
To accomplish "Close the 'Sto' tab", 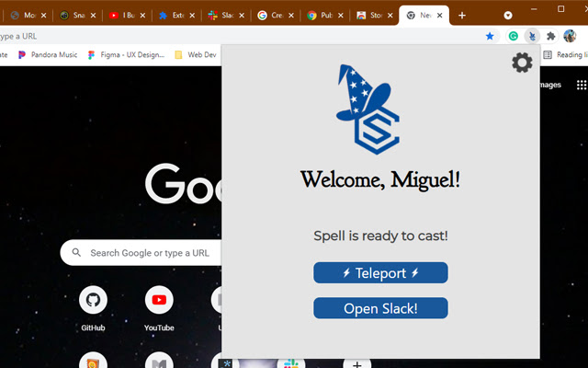I will pyautogui.click(x=390, y=16).
